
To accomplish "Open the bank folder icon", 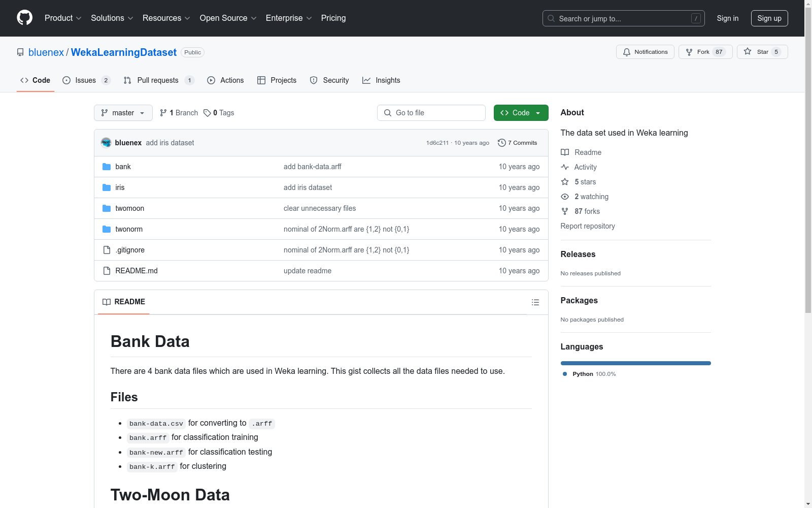I will 107,167.
